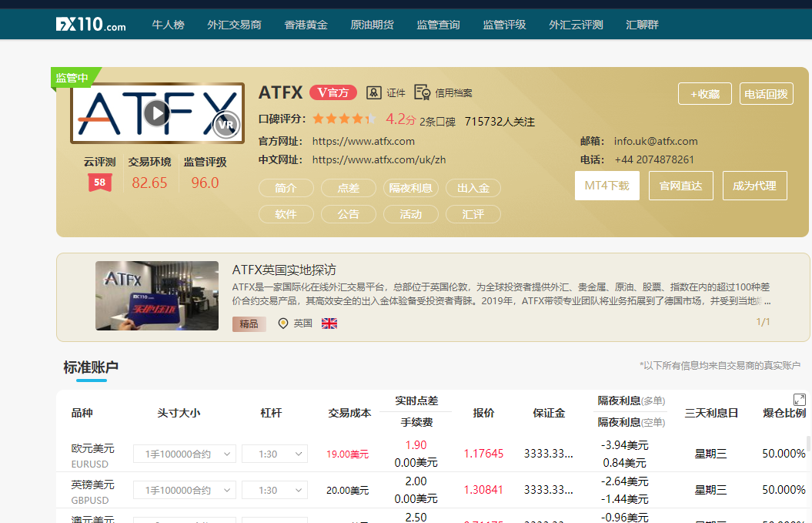812x523 pixels.
Task: Click the 官网直达 button
Action: pos(681,186)
